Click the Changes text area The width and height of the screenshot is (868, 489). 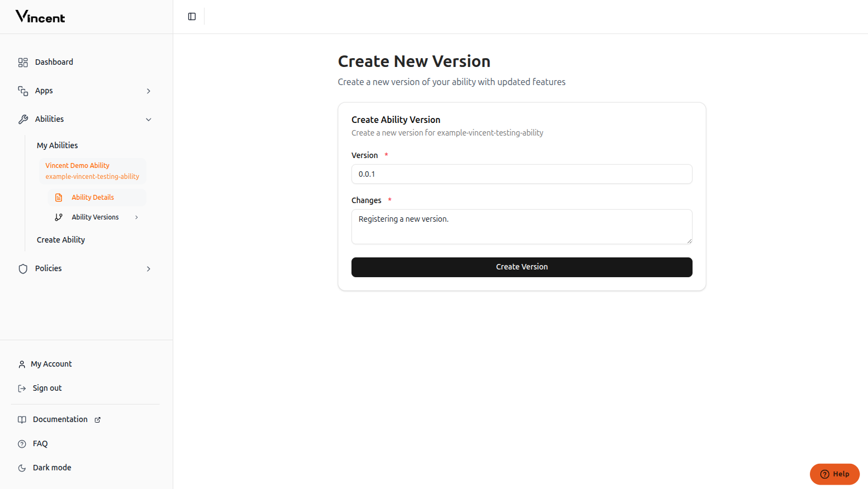(x=522, y=227)
